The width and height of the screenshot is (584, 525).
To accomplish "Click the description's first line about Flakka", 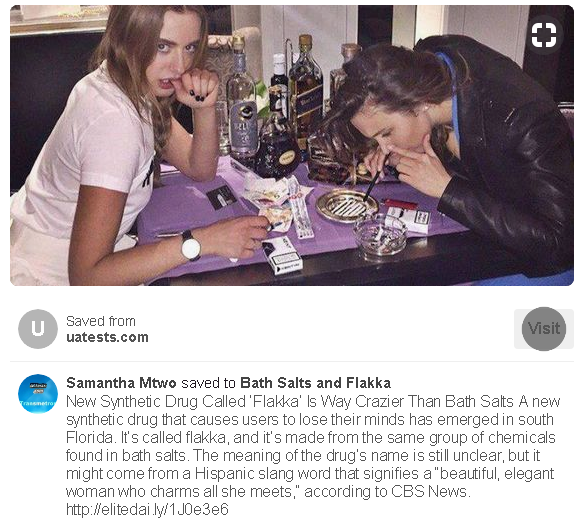I will (x=313, y=401).
